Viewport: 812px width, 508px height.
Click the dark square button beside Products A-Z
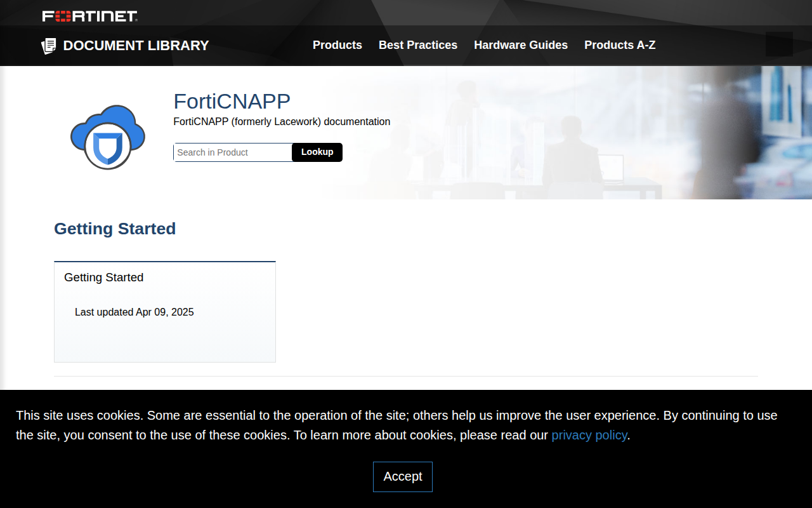click(779, 44)
